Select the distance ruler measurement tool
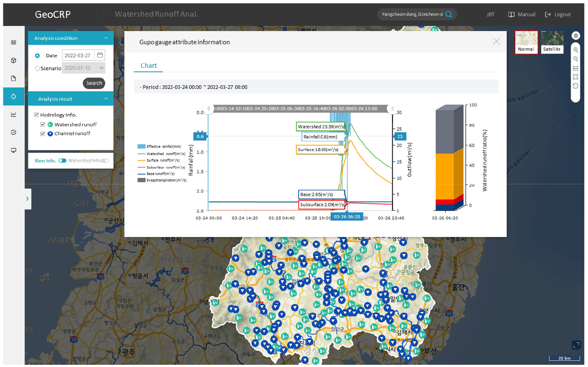The image size is (588, 367). (x=575, y=68)
